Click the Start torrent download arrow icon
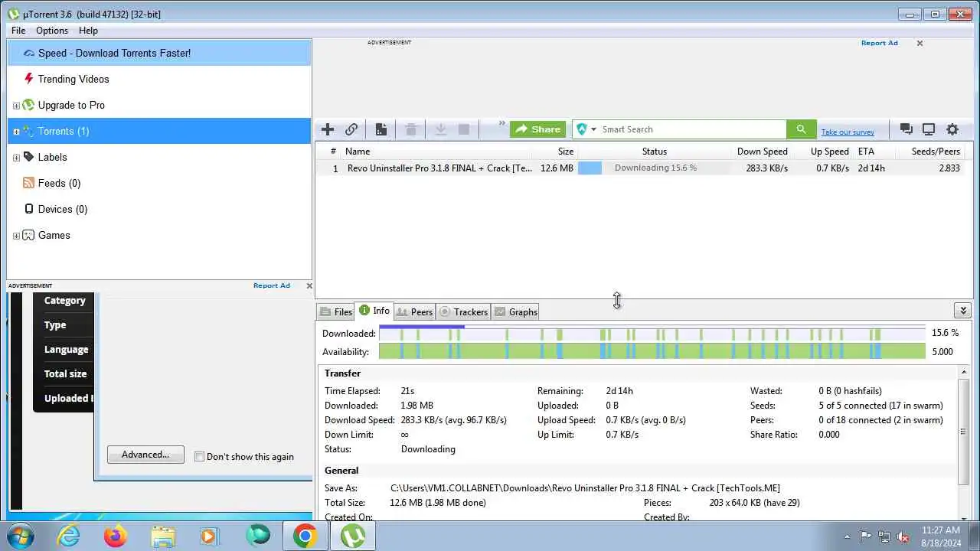980x551 pixels. (440, 129)
